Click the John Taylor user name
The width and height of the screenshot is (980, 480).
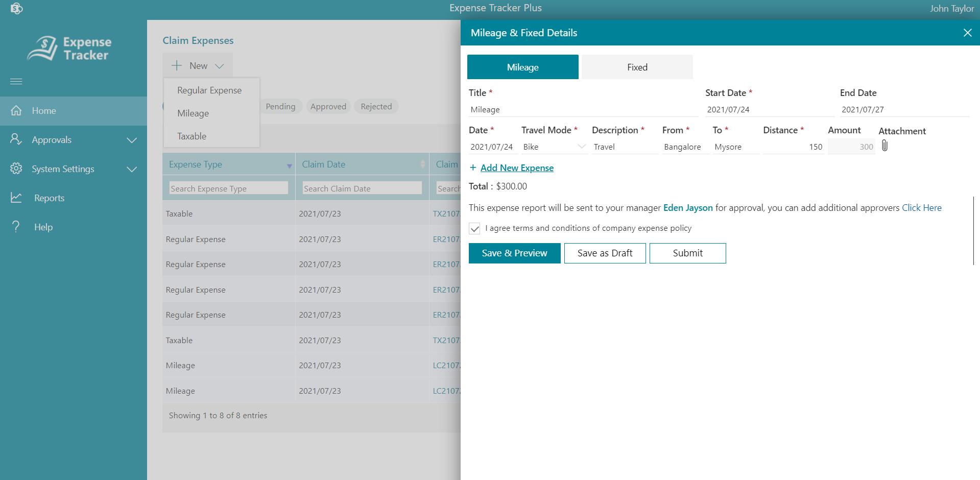pyautogui.click(x=952, y=8)
